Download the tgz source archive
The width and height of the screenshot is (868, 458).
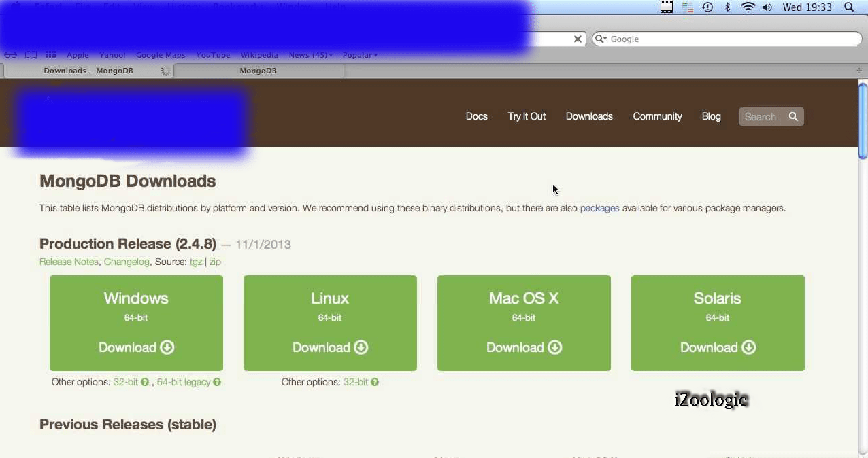[x=196, y=262]
